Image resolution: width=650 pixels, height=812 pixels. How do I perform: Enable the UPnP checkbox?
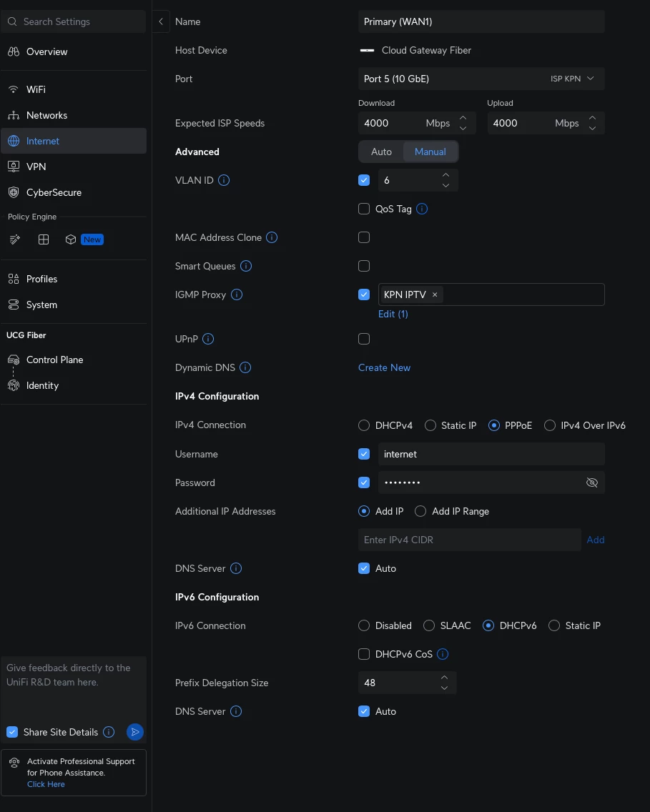(x=364, y=339)
